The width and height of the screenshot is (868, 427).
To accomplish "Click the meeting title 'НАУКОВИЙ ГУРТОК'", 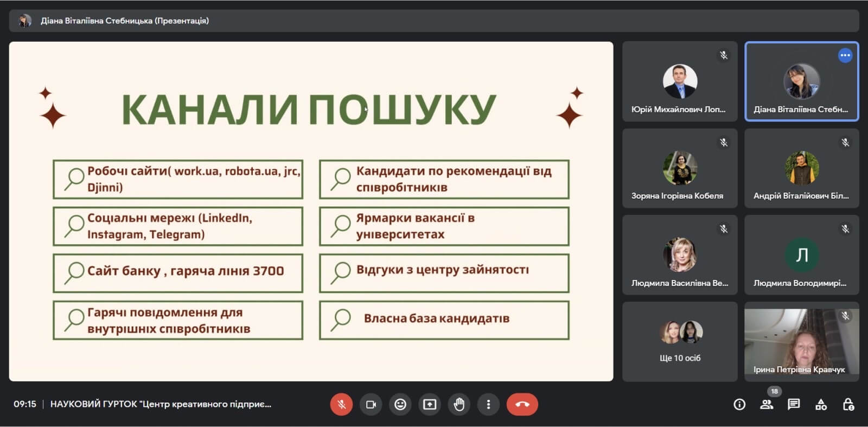I will (x=161, y=404).
